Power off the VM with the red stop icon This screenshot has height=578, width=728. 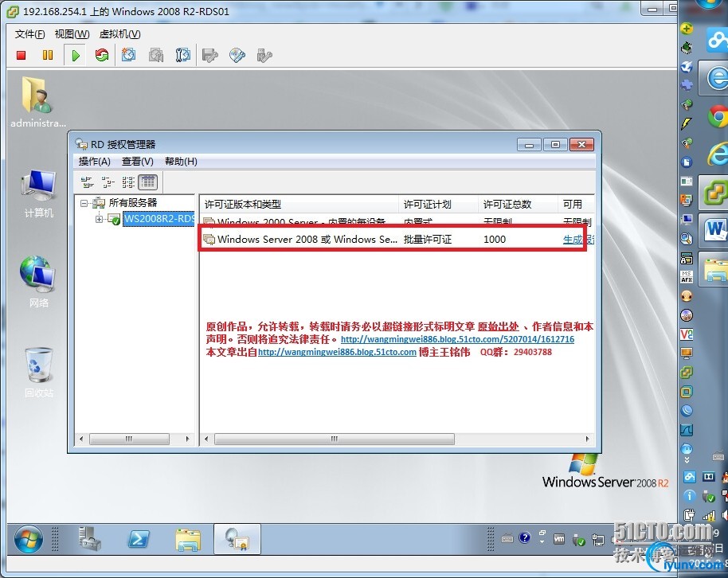pos(21,56)
